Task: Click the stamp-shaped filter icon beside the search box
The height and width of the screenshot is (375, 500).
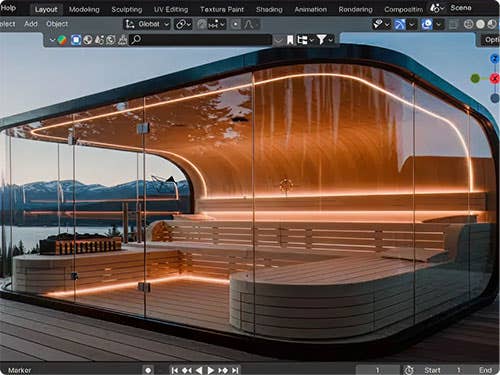Action: tap(123, 40)
